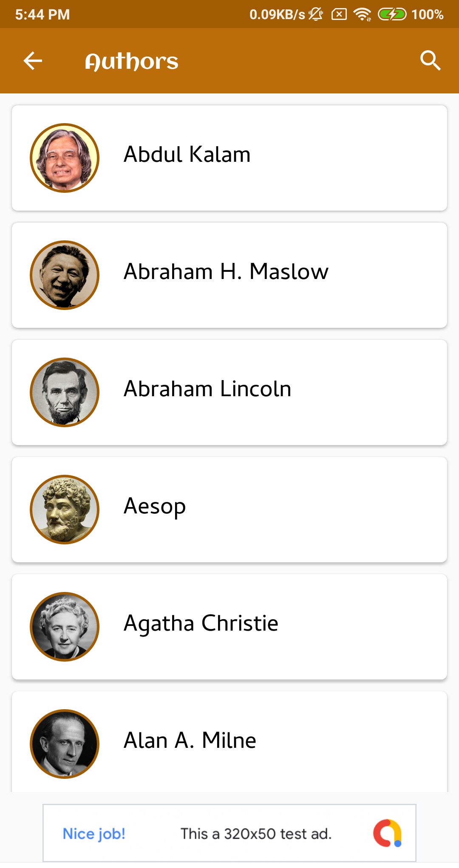Tap the back arrow icon
The image size is (459, 868).
[33, 61]
